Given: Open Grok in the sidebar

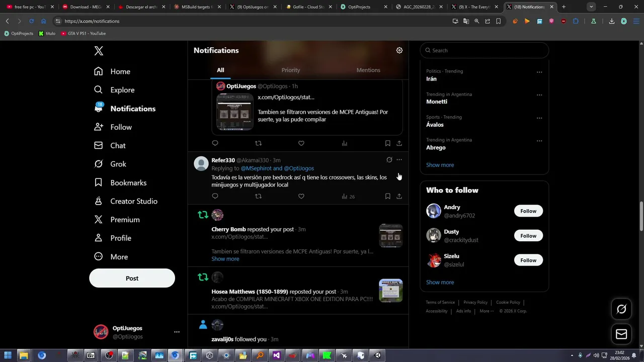Looking at the screenshot, I should pyautogui.click(x=110, y=164).
